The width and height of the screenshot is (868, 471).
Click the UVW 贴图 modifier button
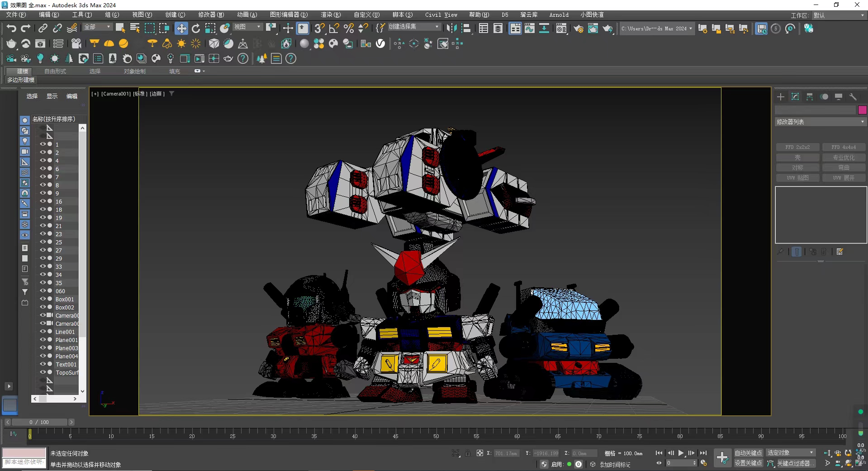pos(797,178)
